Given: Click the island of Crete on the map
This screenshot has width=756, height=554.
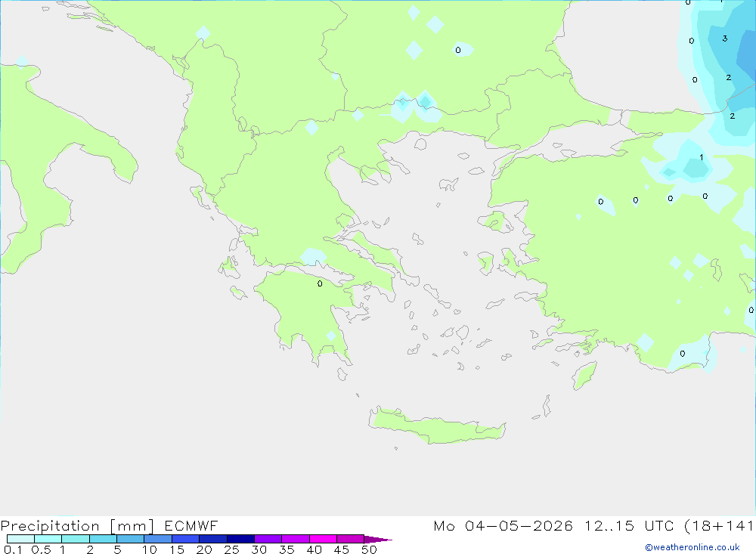Looking at the screenshot, I should tap(437, 426).
